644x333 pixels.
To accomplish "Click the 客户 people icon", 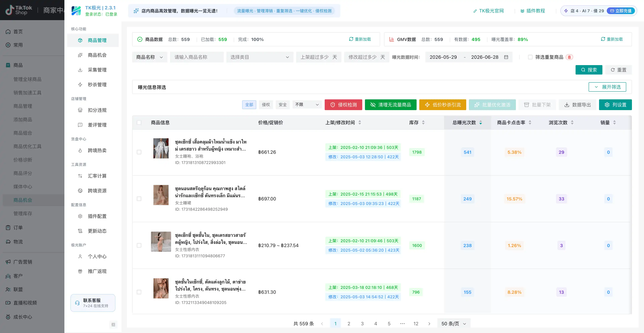I will [8, 276].
